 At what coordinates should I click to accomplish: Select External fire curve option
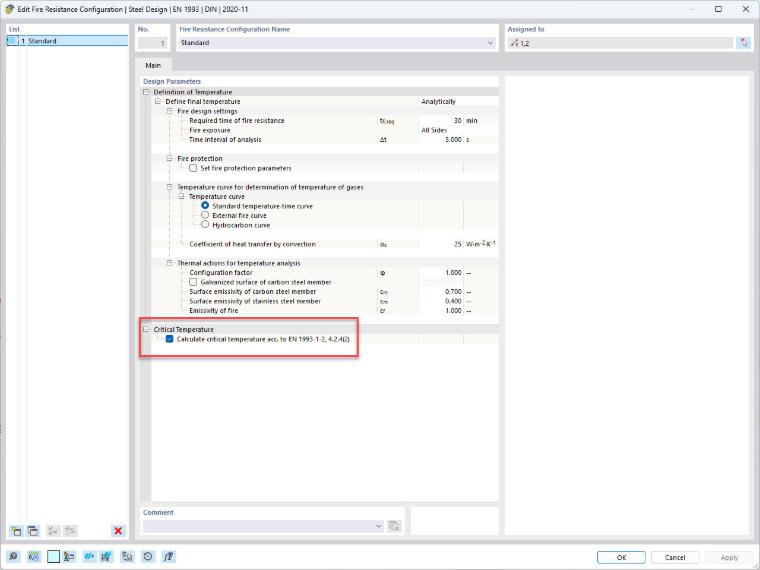[x=205, y=215]
